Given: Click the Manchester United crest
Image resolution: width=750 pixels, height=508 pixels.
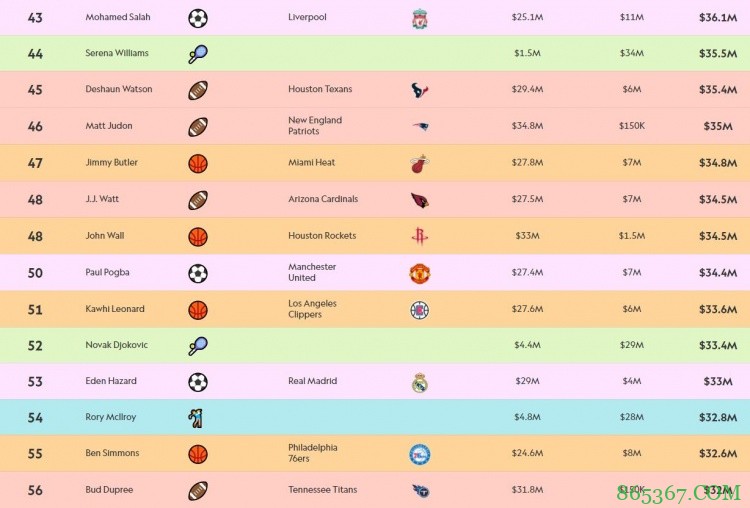Looking at the screenshot, I should click(x=419, y=273).
